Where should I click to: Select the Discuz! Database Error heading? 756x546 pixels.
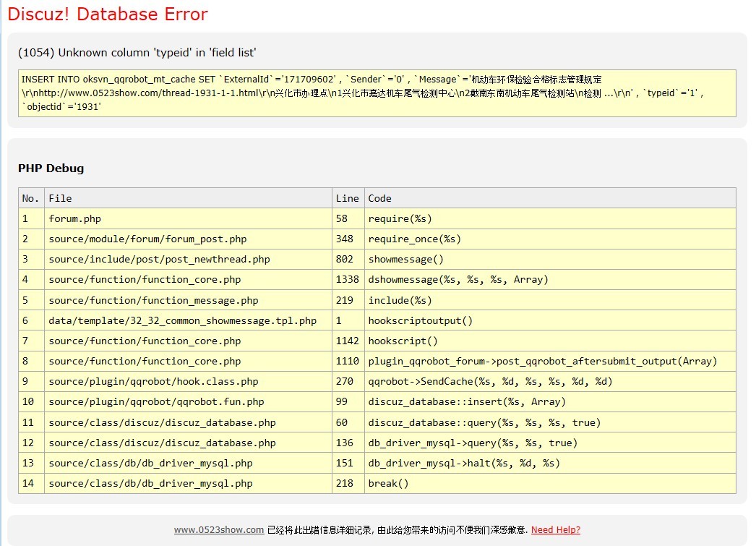pos(108,14)
